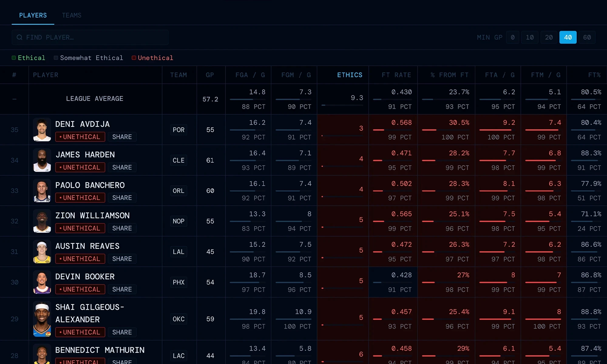Click James Harden's player photo
The height and width of the screenshot is (364, 607).
coord(42,160)
